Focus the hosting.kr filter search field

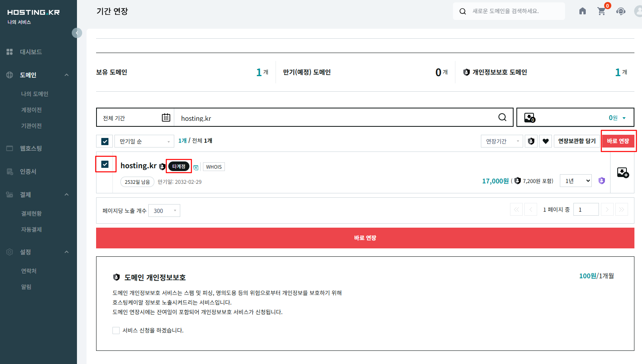(x=337, y=118)
